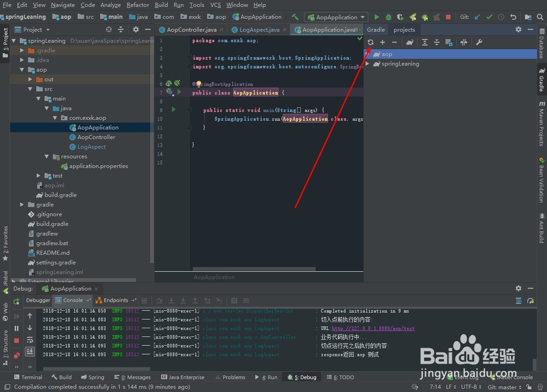The height and width of the screenshot is (392, 547).
Task: Select README.md in the project tree
Action: pyautogui.click(x=53, y=253)
